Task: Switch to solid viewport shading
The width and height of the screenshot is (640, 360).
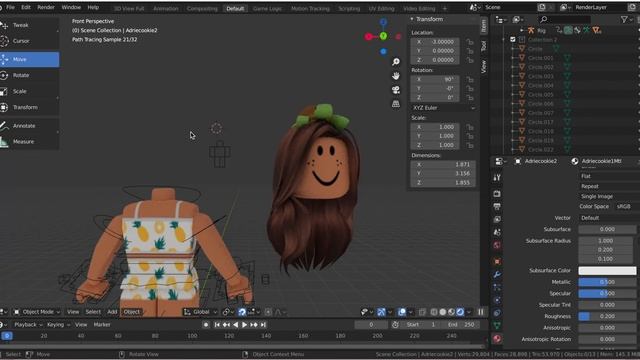Action: pyautogui.click(x=442, y=312)
